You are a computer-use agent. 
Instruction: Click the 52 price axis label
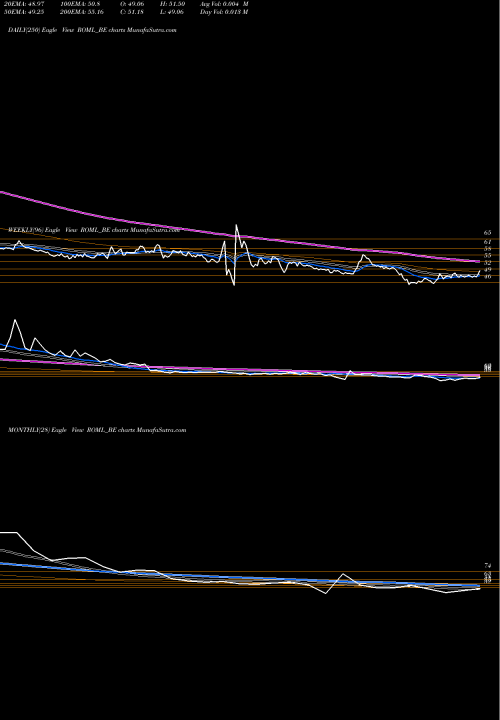coord(488,263)
